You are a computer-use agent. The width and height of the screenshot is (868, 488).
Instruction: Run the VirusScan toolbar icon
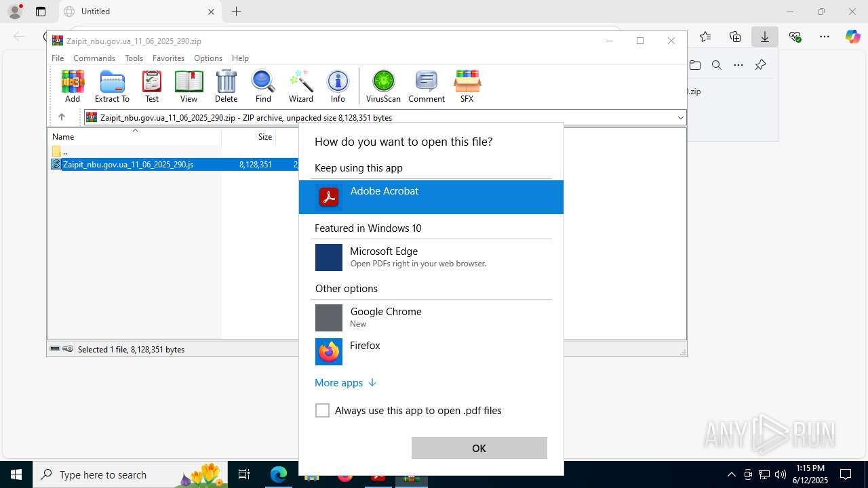pos(383,86)
